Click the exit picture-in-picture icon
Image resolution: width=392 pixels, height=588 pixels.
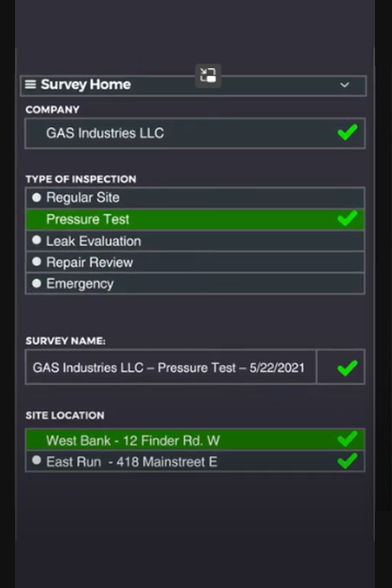point(208,76)
